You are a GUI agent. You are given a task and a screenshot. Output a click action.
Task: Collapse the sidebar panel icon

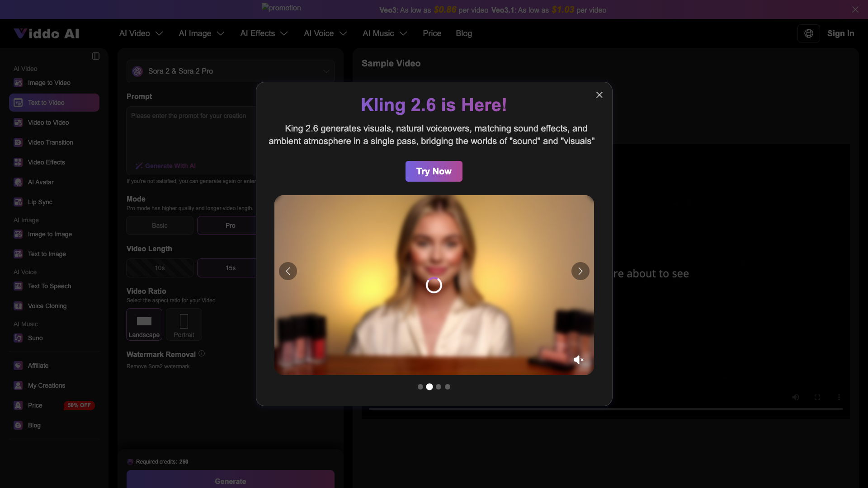[96, 56]
